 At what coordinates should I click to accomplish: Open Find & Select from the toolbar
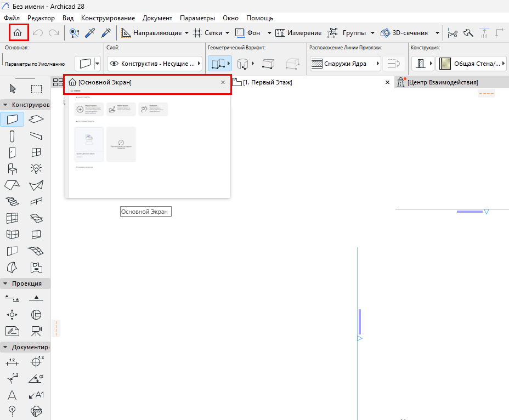[x=75, y=32]
